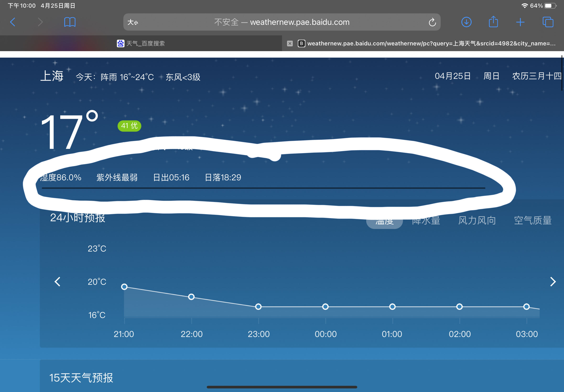This screenshot has width=564, height=392.
Task: Reload the page with refresh icon
Action: pyautogui.click(x=432, y=22)
